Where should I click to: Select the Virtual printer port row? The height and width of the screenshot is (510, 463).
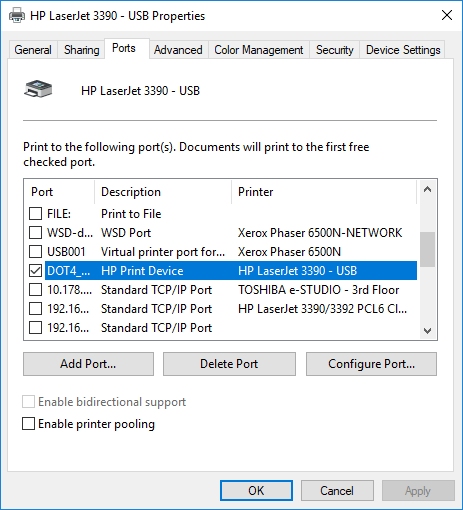pos(222,252)
